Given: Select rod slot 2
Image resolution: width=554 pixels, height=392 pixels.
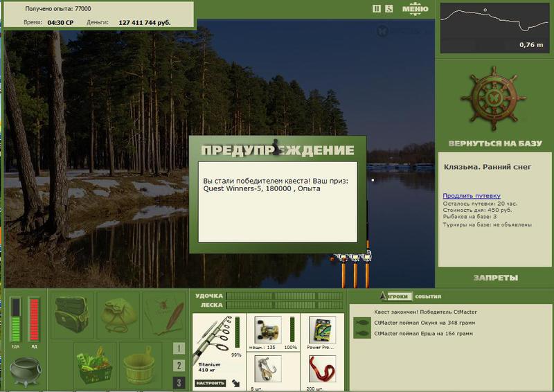Looking at the screenshot, I should (x=179, y=365).
